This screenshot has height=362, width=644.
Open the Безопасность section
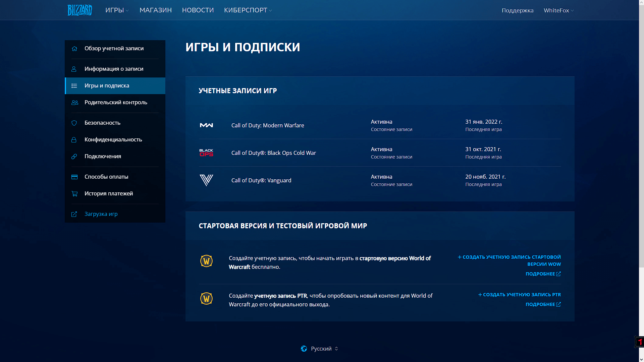pyautogui.click(x=115, y=123)
